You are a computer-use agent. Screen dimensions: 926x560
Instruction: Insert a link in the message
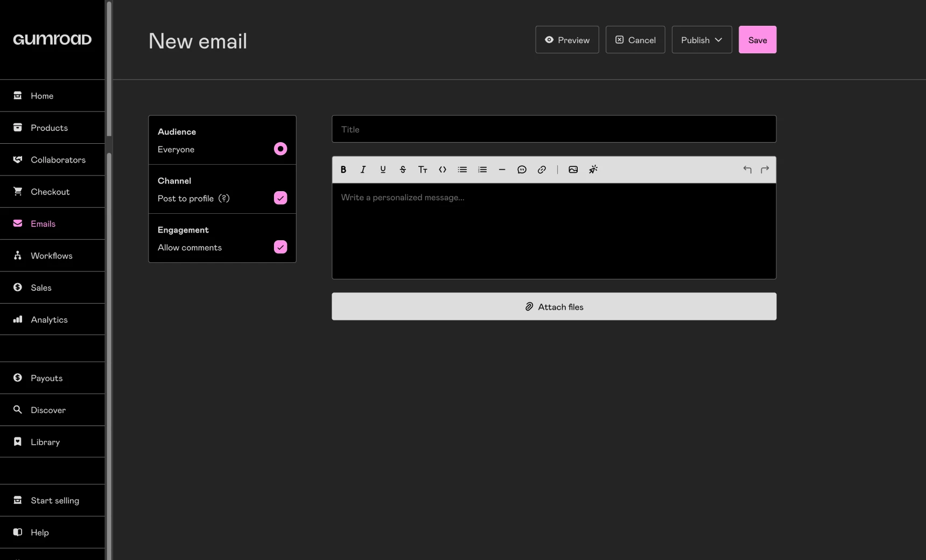(x=542, y=170)
